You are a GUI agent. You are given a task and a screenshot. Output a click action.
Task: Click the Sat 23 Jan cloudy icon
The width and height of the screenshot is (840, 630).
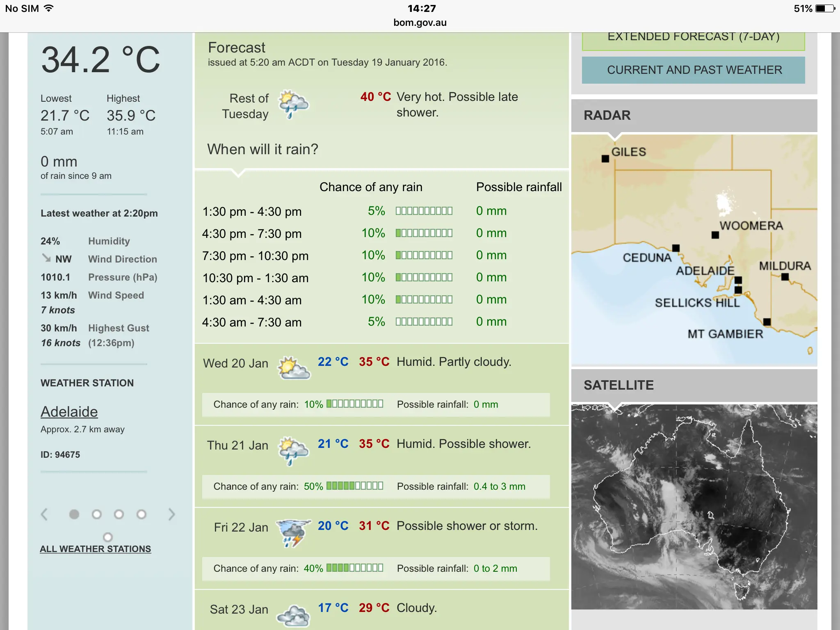(293, 615)
